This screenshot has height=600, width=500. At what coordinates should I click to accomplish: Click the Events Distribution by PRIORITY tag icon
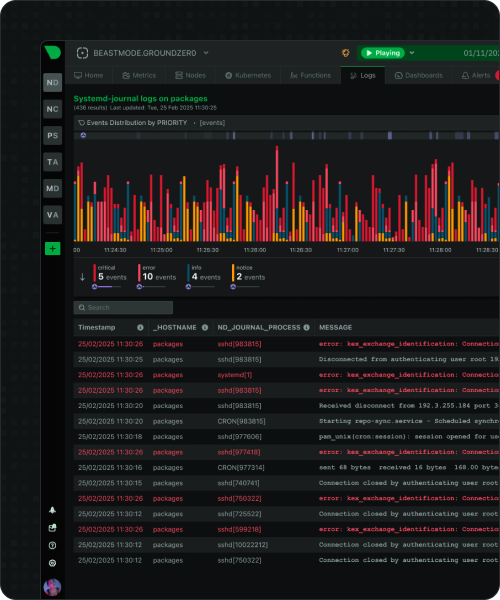coord(81,123)
